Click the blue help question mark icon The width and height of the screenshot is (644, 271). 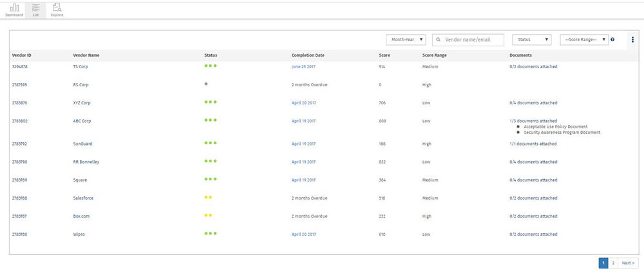[x=612, y=40]
